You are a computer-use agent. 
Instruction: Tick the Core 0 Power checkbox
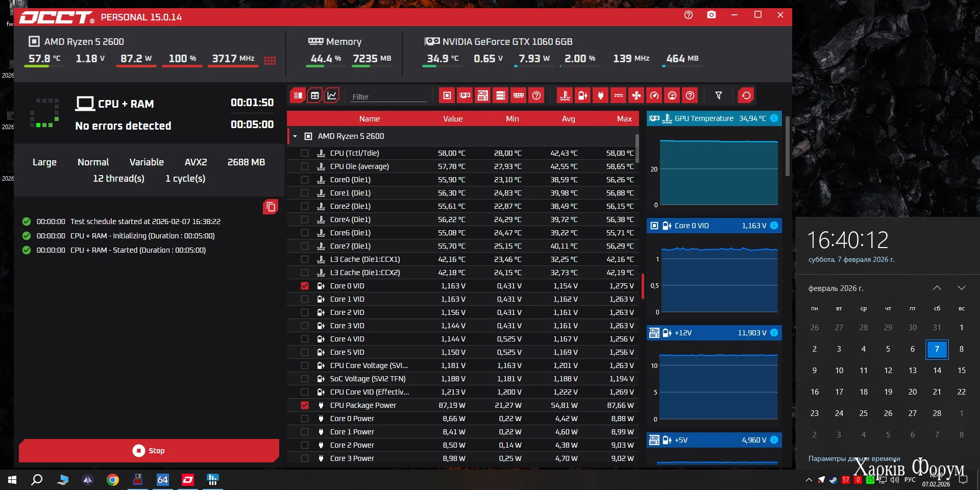(x=305, y=419)
